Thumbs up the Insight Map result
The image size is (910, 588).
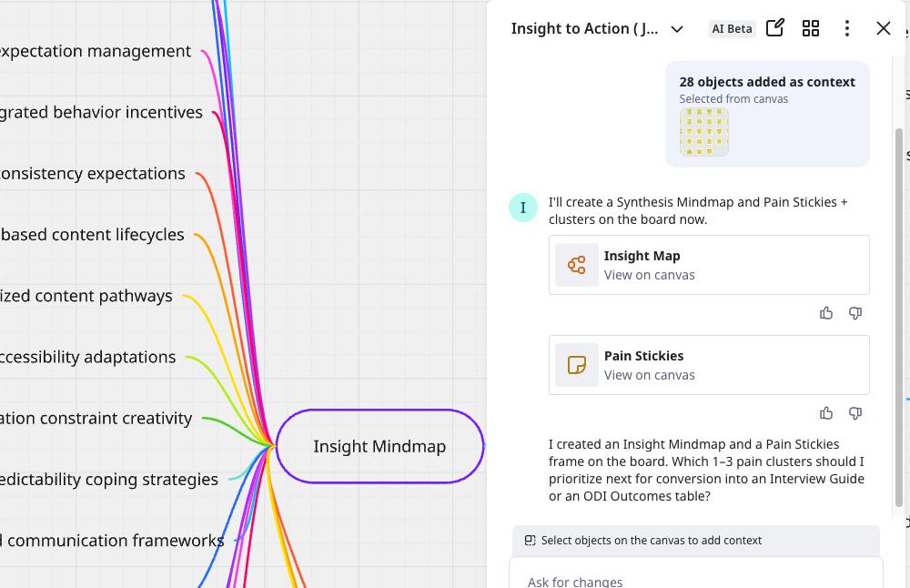[x=826, y=313]
